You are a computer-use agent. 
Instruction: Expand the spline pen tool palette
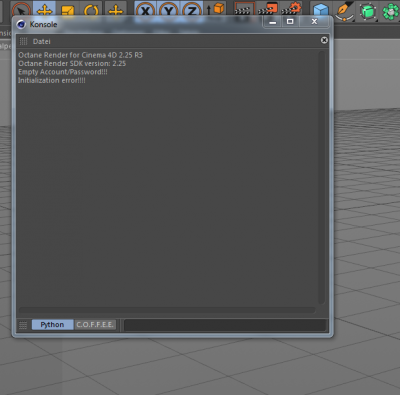(x=345, y=11)
